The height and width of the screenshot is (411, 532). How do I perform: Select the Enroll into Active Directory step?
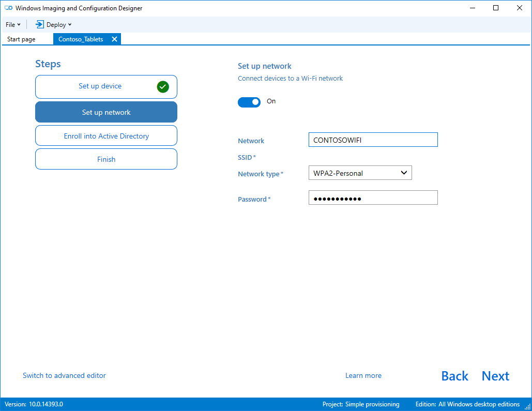(x=106, y=136)
